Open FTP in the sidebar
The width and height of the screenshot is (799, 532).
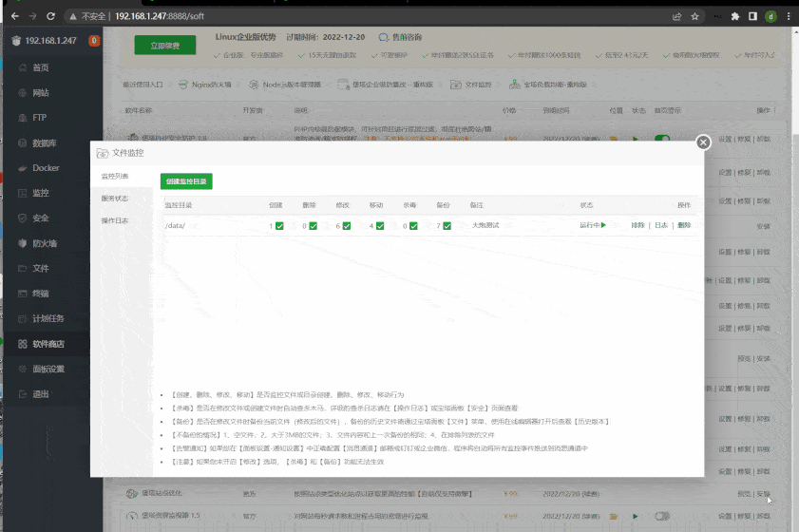point(40,118)
